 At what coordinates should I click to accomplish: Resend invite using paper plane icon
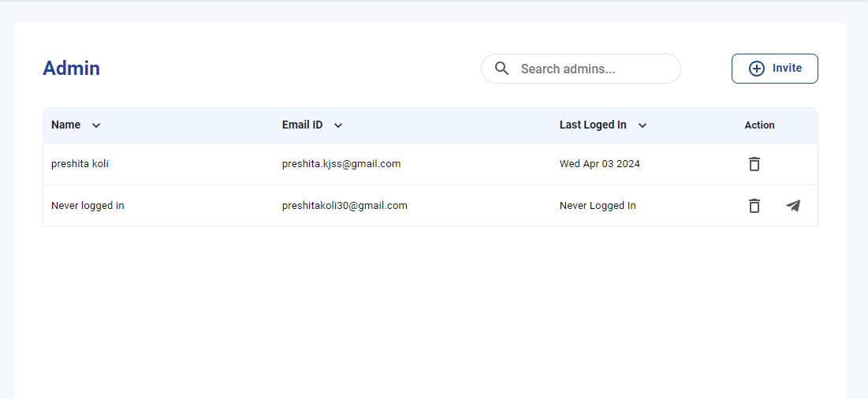(x=793, y=206)
